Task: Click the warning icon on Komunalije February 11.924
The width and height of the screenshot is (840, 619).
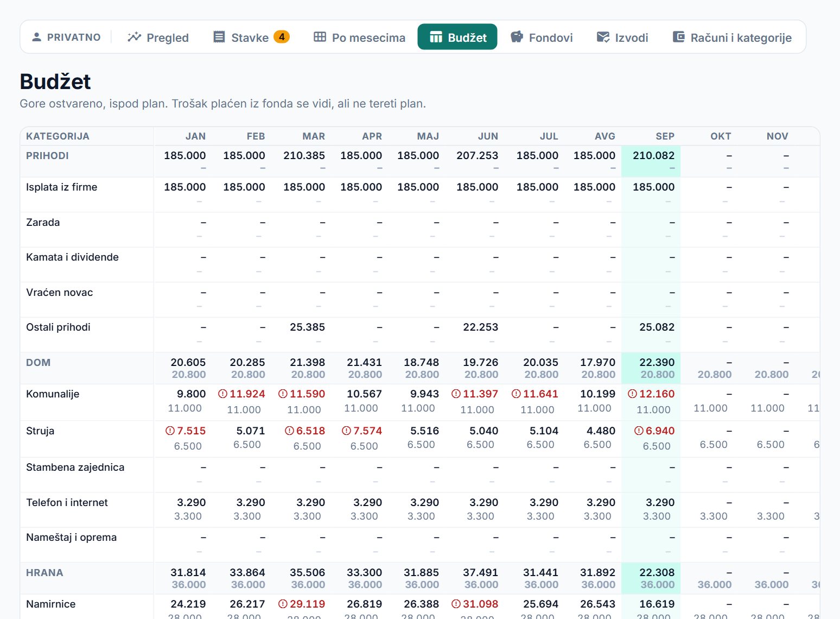Action: coord(222,394)
